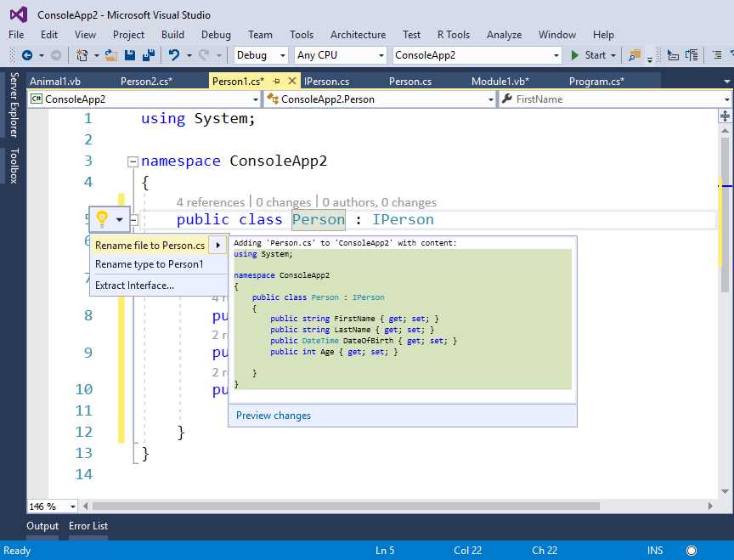The height and width of the screenshot is (560, 734).
Task: Click the IPerson interface name in code
Action: pyautogui.click(x=403, y=219)
